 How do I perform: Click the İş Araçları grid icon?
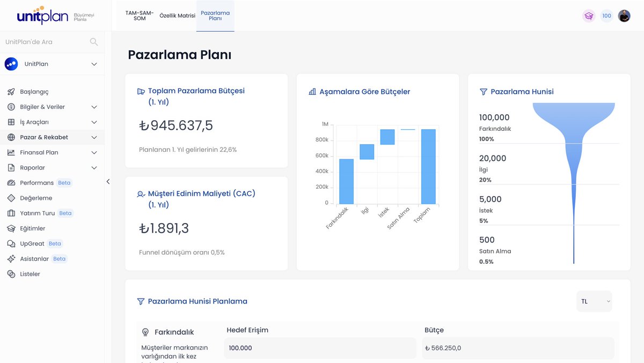pyautogui.click(x=11, y=122)
